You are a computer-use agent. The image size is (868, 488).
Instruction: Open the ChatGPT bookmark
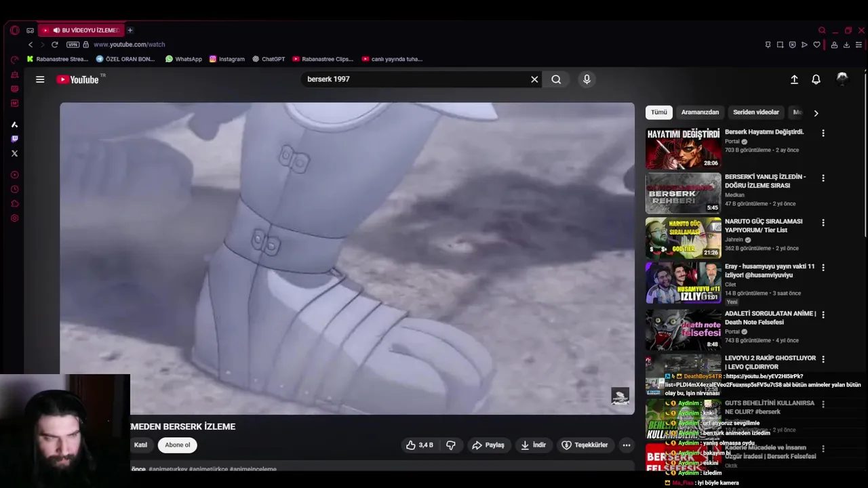(x=269, y=59)
